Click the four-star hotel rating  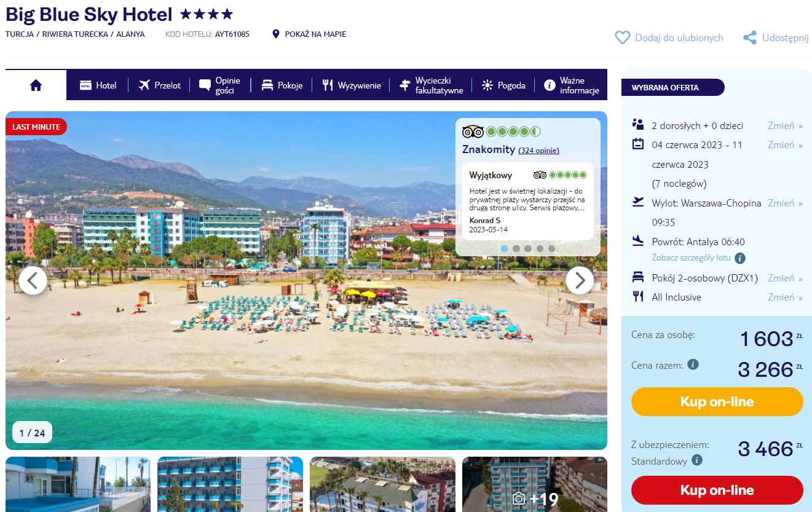click(x=207, y=14)
